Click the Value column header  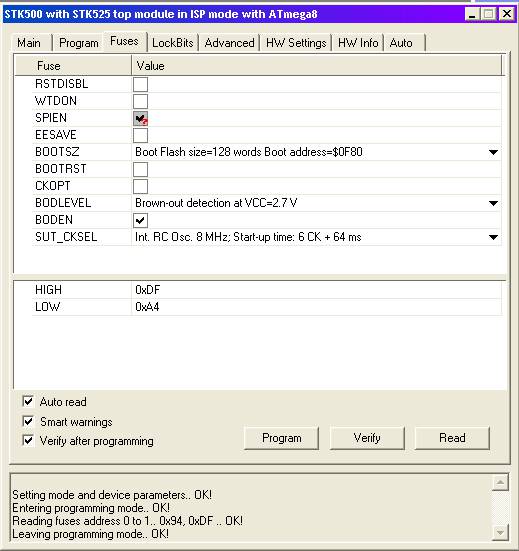pos(317,66)
